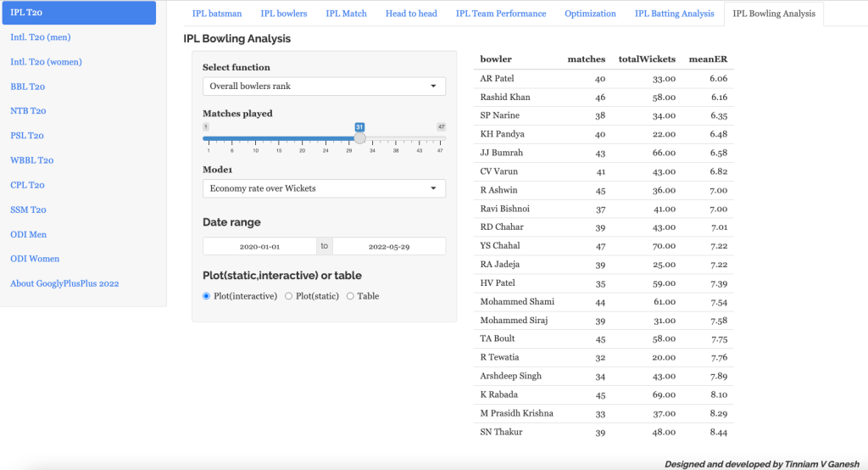The width and height of the screenshot is (868, 470).
Task: Click the end date field 2022-05-29
Action: point(389,246)
